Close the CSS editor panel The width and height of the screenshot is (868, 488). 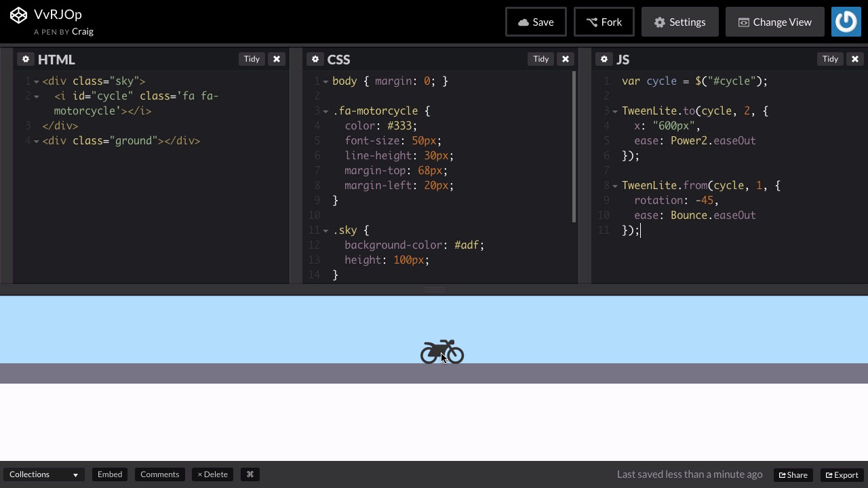coord(566,59)
